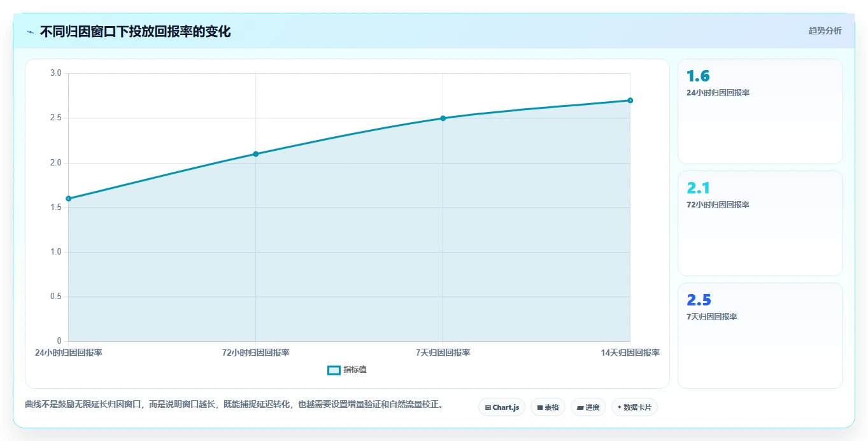Screen dimensions: 868x441
Task: Click the 24小时归因回报率 data point on chart
Action: (x=68, y=199)
